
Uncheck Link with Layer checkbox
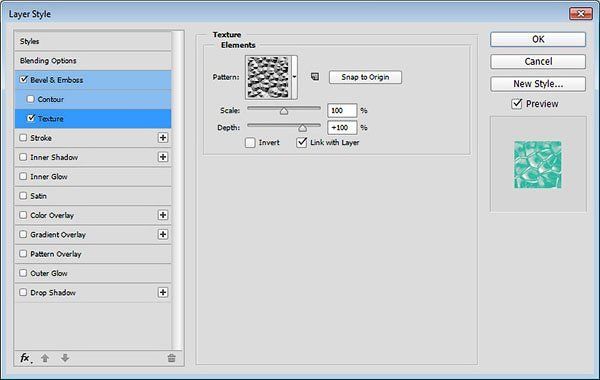(302, 143)
